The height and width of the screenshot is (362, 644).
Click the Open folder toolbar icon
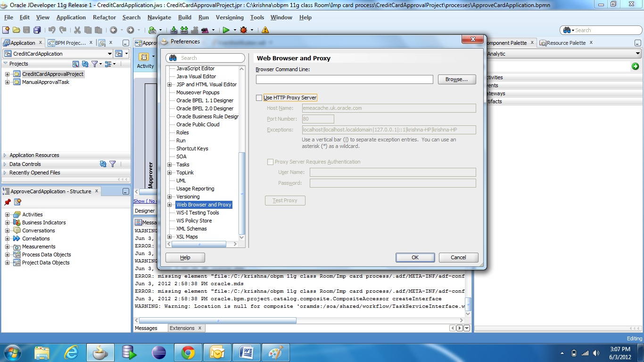(x=17, y=30)
